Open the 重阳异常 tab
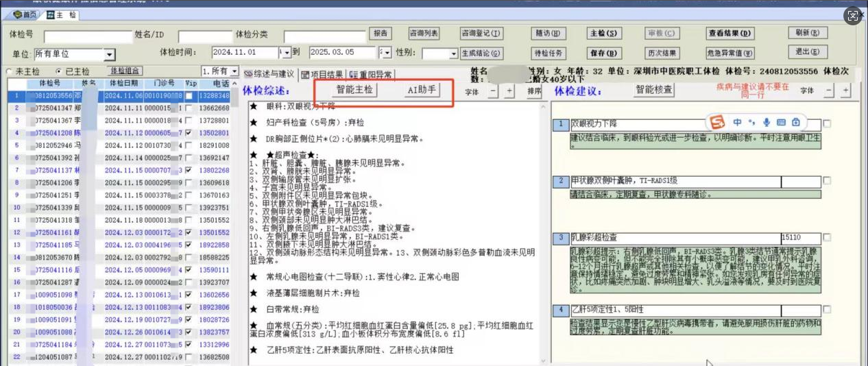 pyautogui.click(x=370, y=74)
